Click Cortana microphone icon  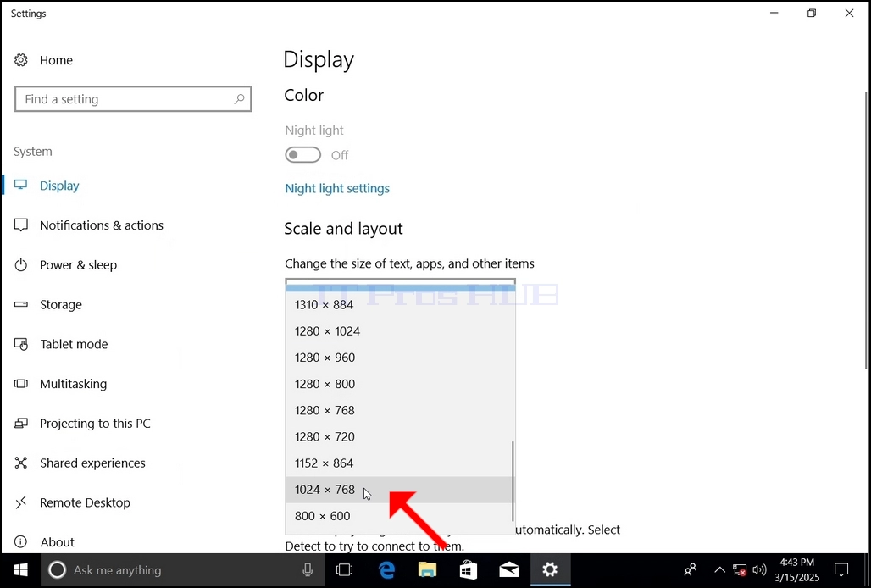click(x=308, y=569)
